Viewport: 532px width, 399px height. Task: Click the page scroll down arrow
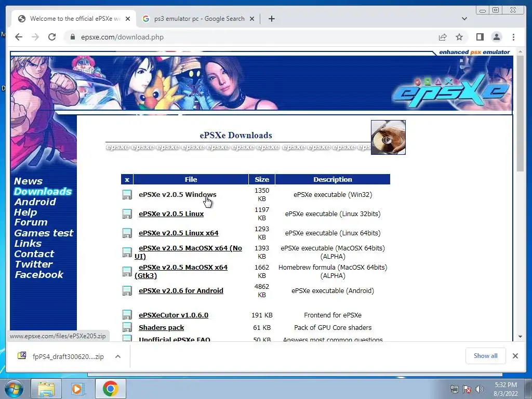coord(520,337)
